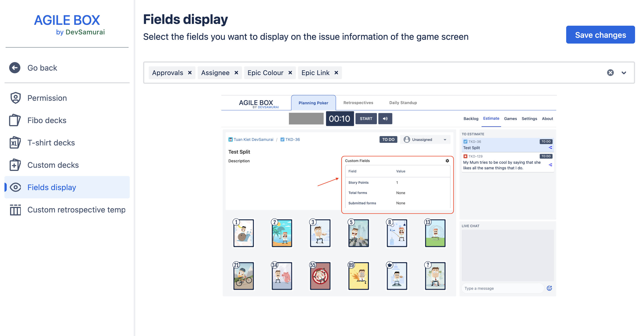Click the Fields display eye icon
The width and height of the screenshot is (644, 336).
pyautogui.click(x=15, y=187)
